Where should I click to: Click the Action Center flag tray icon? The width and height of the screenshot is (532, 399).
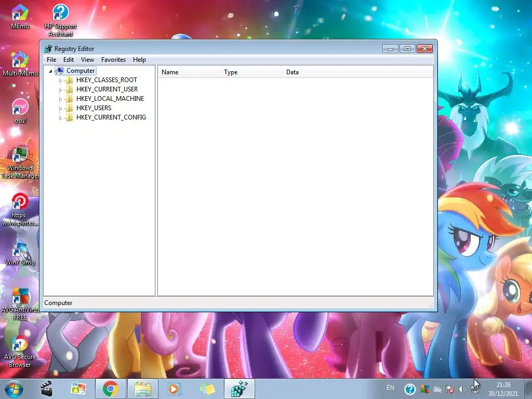450,389
